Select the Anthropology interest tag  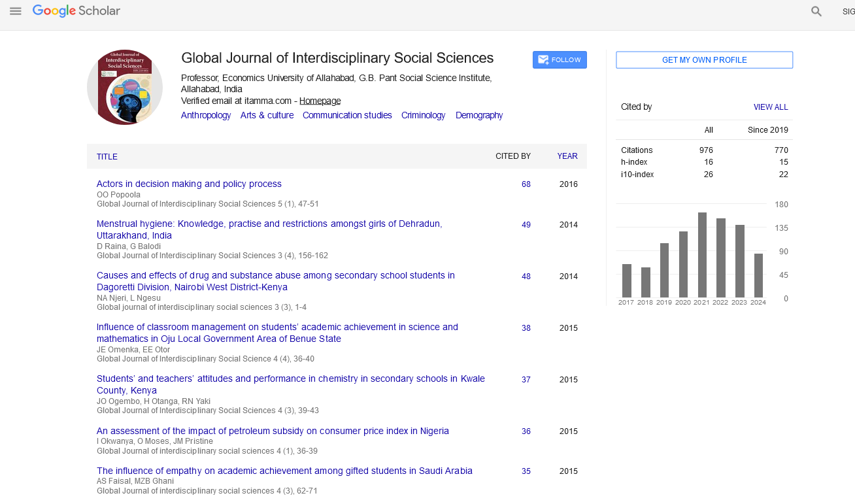click(x=206, y=115)
